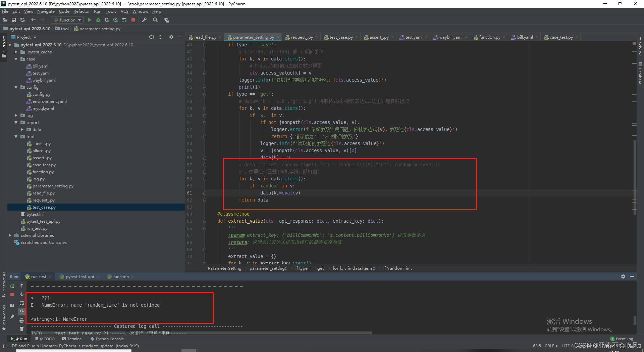Click the Synchronize reload icon

[22, 20]
